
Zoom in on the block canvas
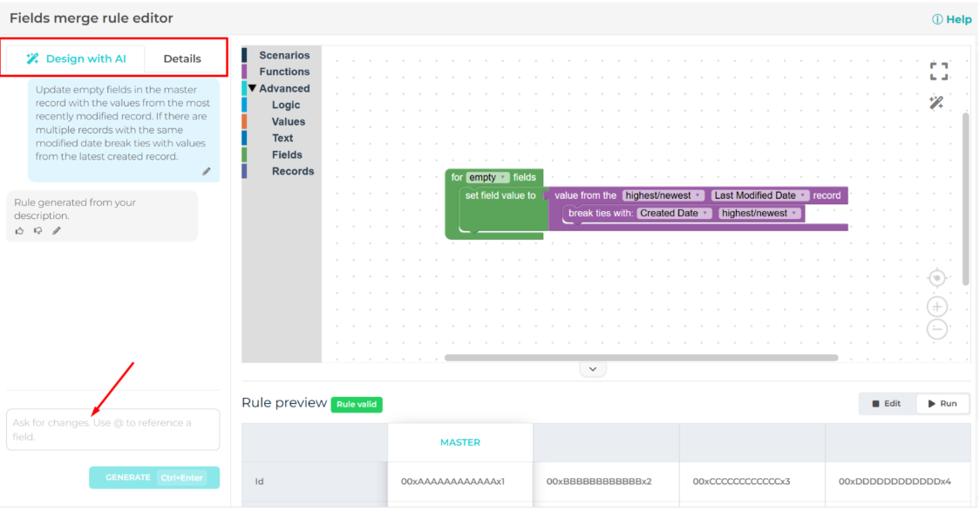click(x=937, y=307)
